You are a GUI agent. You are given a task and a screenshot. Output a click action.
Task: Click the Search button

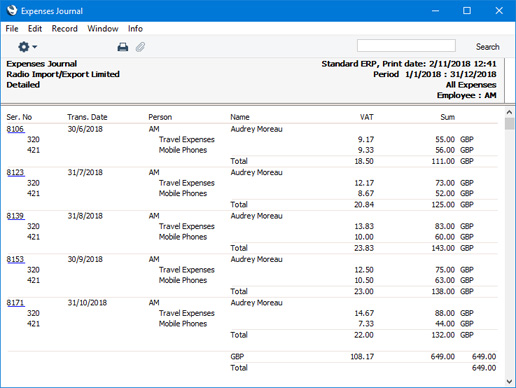pyautogui.click(x=487, y=47)
